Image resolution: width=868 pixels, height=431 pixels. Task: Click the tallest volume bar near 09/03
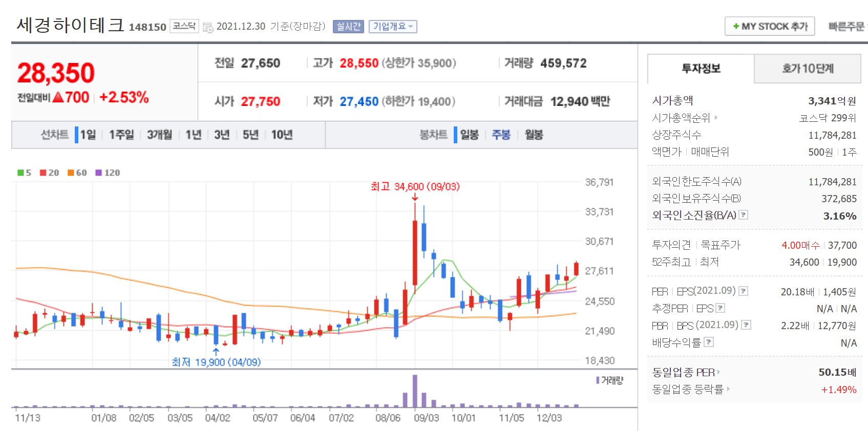point(415,391)
